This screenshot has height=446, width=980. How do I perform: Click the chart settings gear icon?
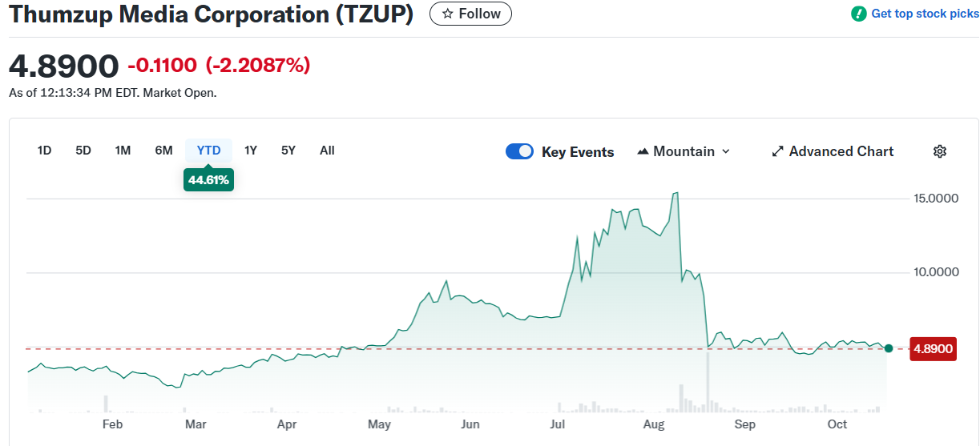pos(940,151)
